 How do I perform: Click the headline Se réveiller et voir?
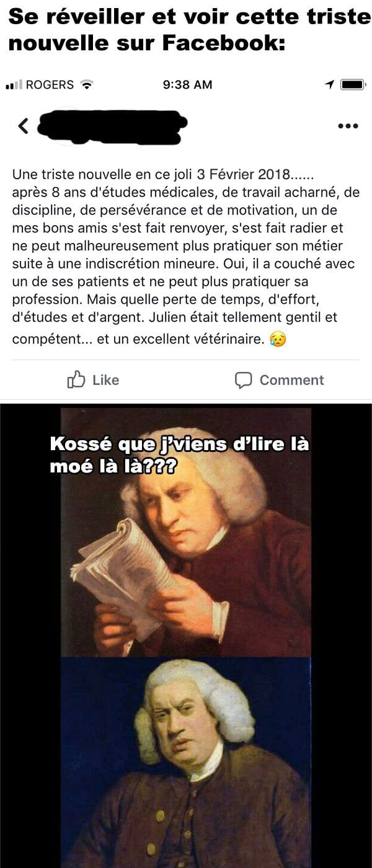coord(186,30)
